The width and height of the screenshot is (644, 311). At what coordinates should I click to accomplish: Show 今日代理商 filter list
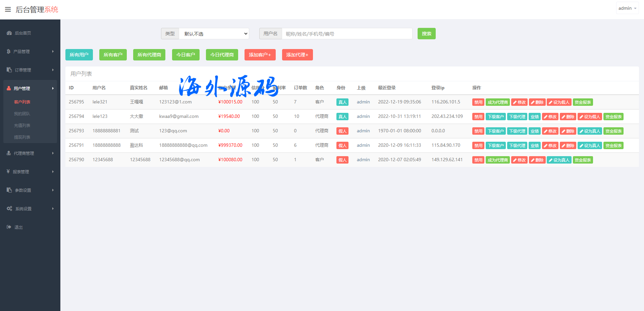pos(222,55)
